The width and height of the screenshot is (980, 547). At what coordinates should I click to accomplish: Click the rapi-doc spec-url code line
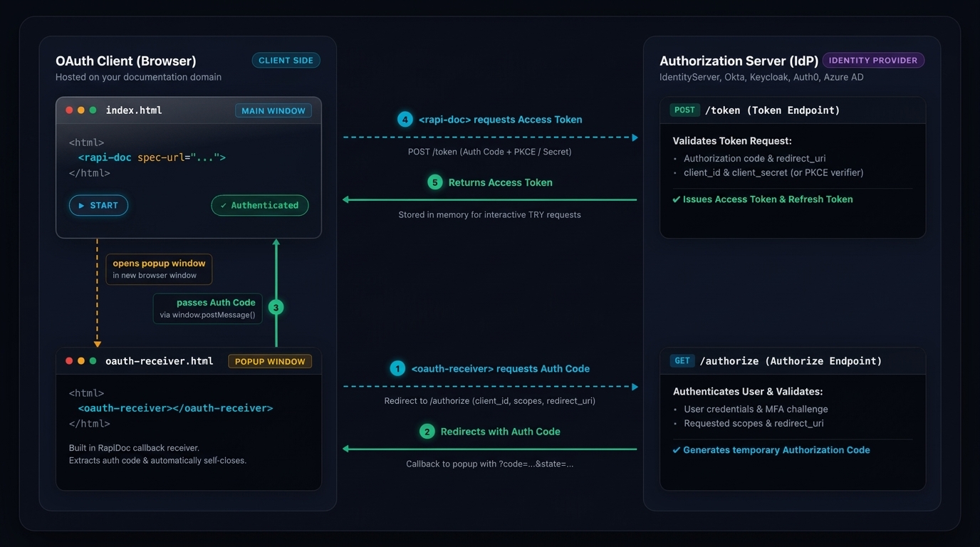(x=152, y=157)
